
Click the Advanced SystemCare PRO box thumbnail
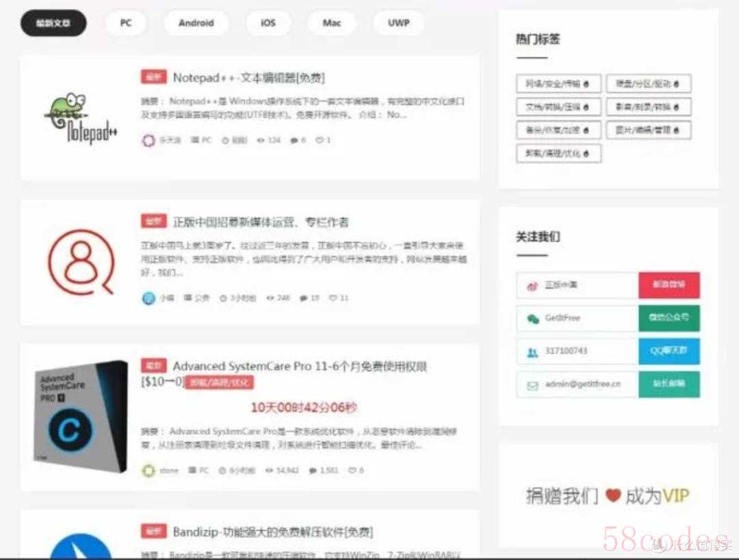tap(81, 416)
